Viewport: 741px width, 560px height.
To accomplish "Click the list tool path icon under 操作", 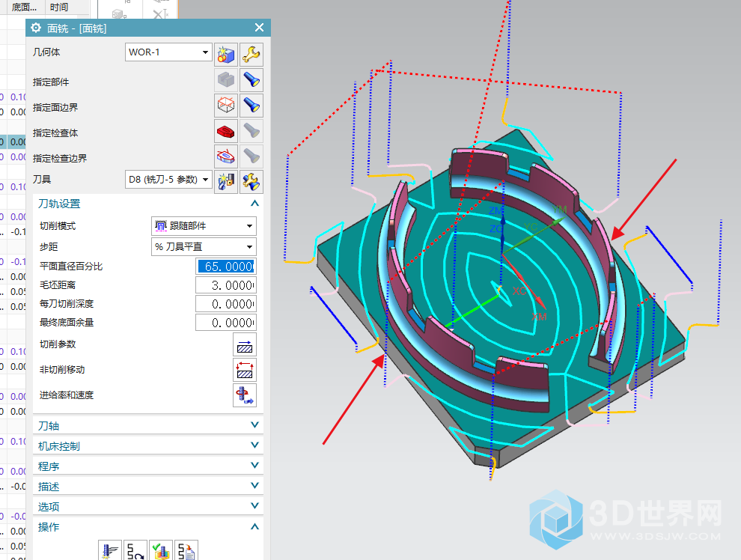I will (x=186, y=551).
